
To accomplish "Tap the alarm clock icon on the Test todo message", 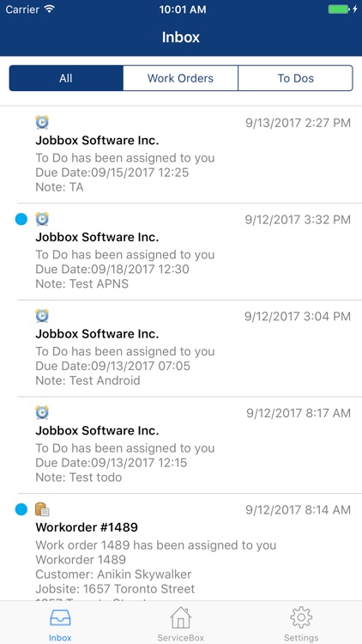I will point(42,413).
